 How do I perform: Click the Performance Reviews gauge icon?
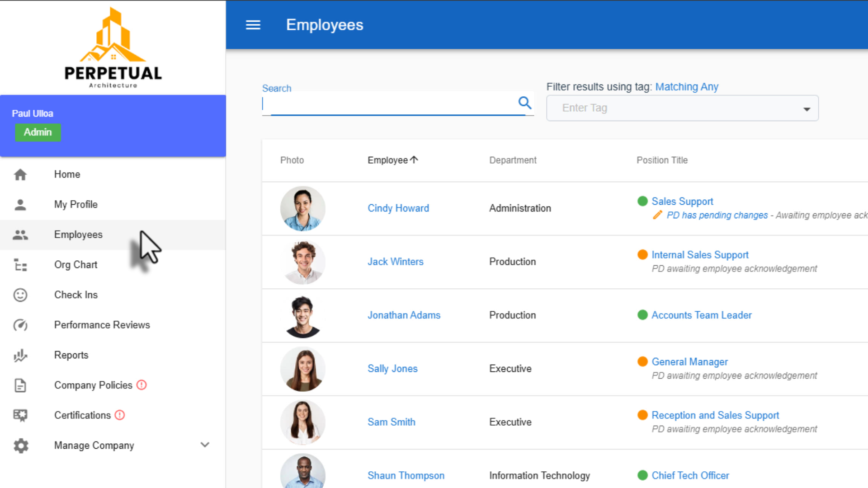(x=20, y=325)
